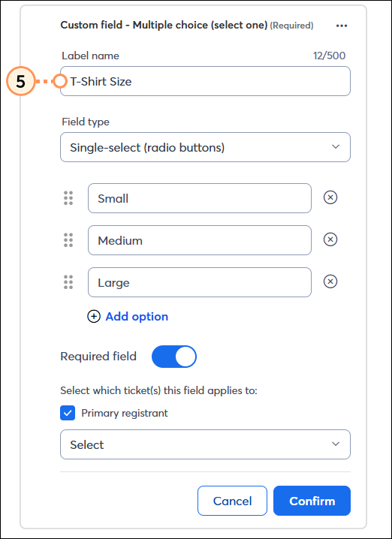Image resolution: width=392 pixels, height=539 pixels.
Task: Confirm the custom field settings
Action: 312,501
